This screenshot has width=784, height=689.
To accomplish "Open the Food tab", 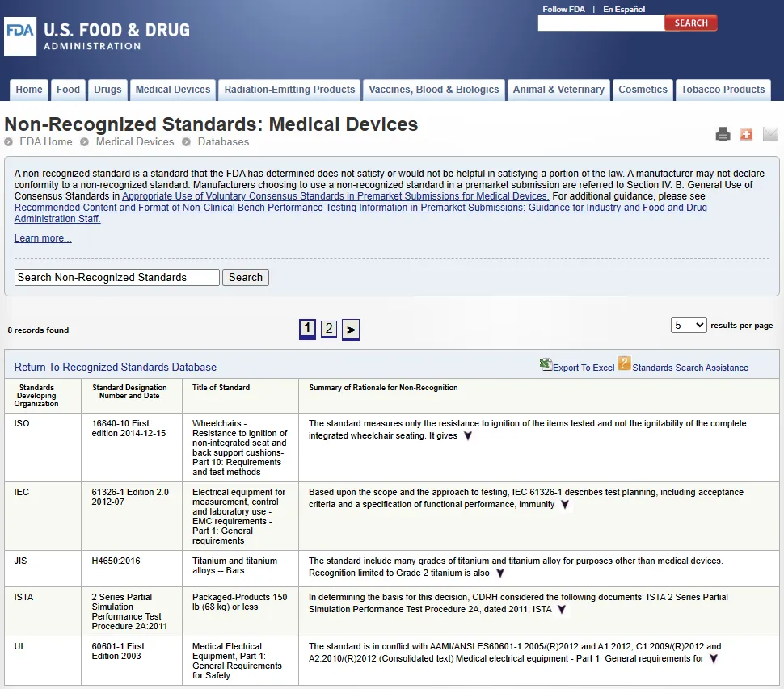I will pyautogui.click(x=68, y=90).
